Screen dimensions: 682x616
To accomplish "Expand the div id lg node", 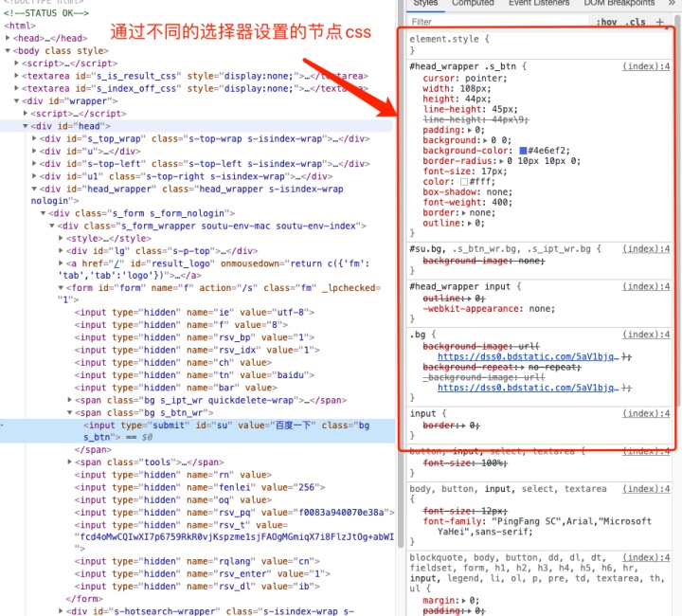I will coord(61,250).
